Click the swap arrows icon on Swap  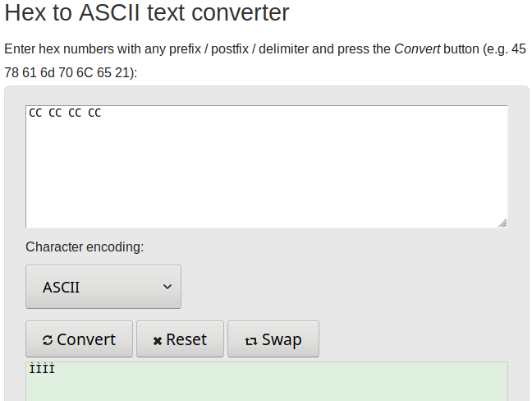point(251,341)
